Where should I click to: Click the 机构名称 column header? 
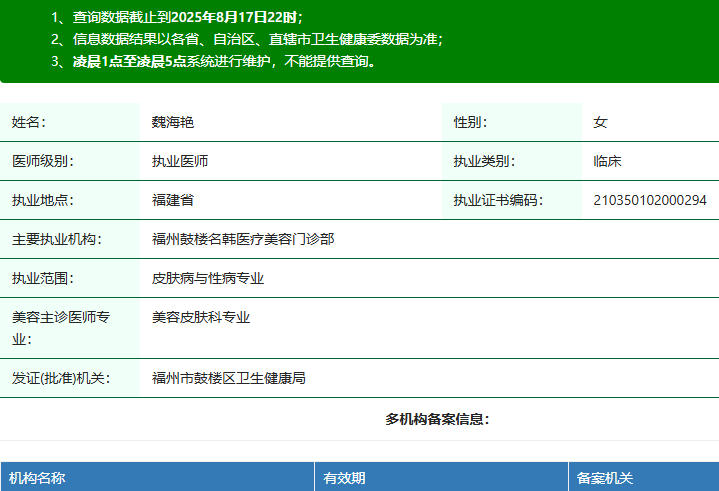coord(37,479)
